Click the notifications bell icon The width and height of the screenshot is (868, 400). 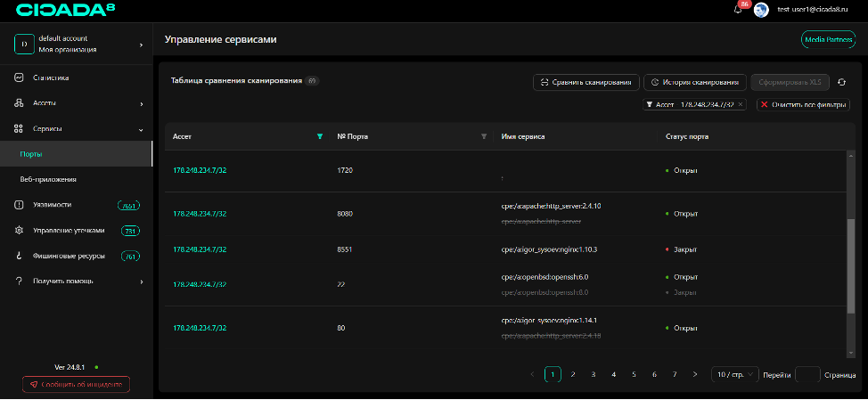tap(738, 10)
